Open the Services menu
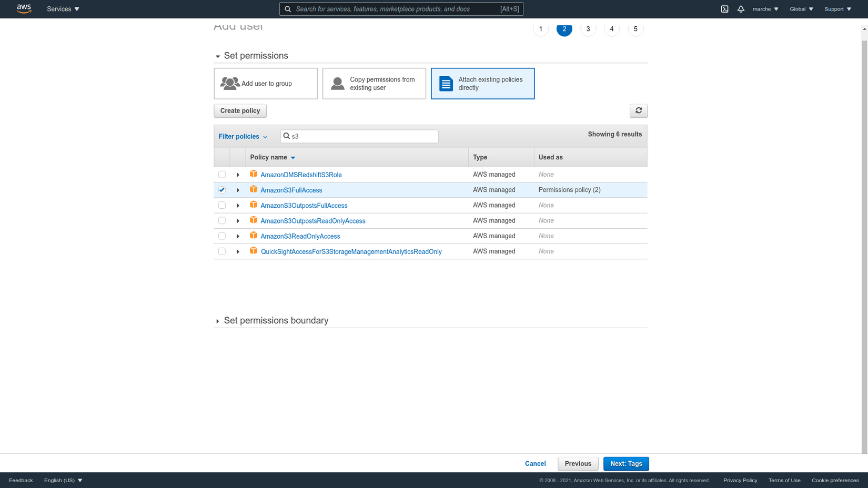Screen dimensions: 868x488 point(63,9)
